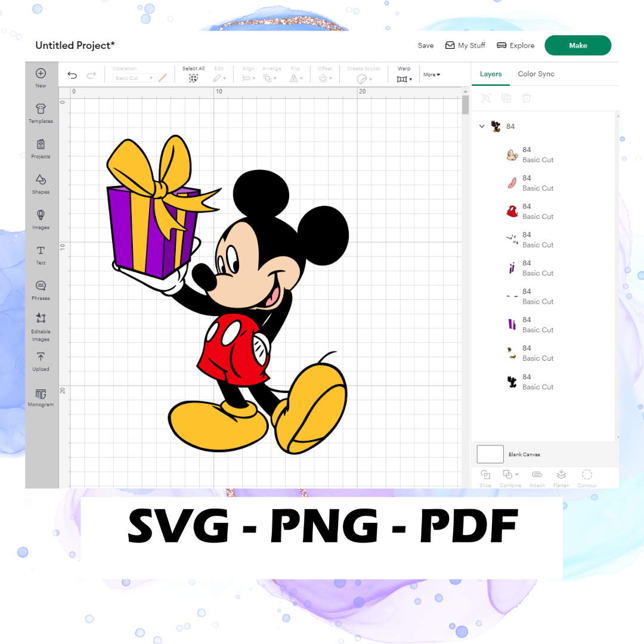
Task: Open the Warp dropdown
Action: pos(404,79)
